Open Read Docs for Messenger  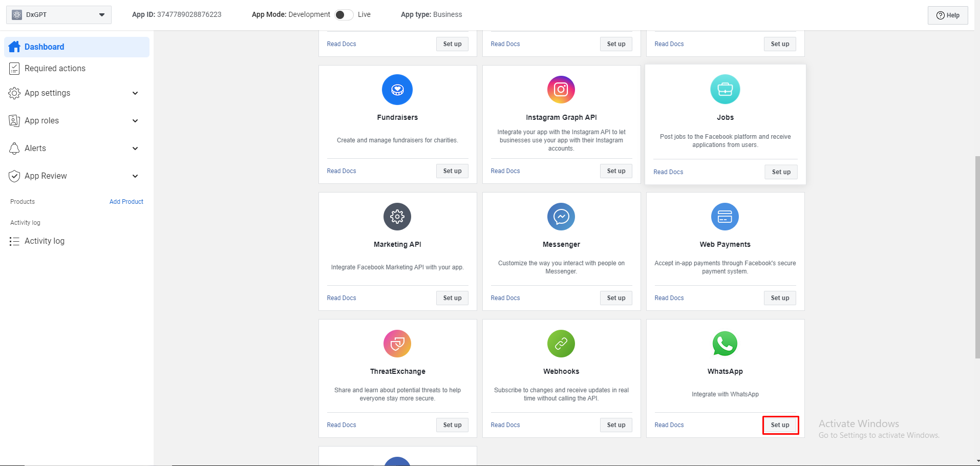point(505,298)
